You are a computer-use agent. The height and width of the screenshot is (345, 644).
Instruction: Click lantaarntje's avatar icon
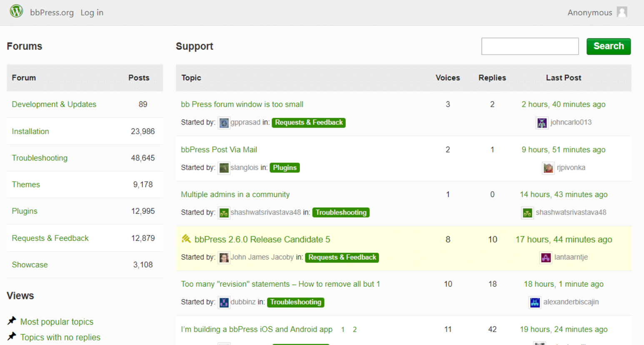tap(546, 257)
